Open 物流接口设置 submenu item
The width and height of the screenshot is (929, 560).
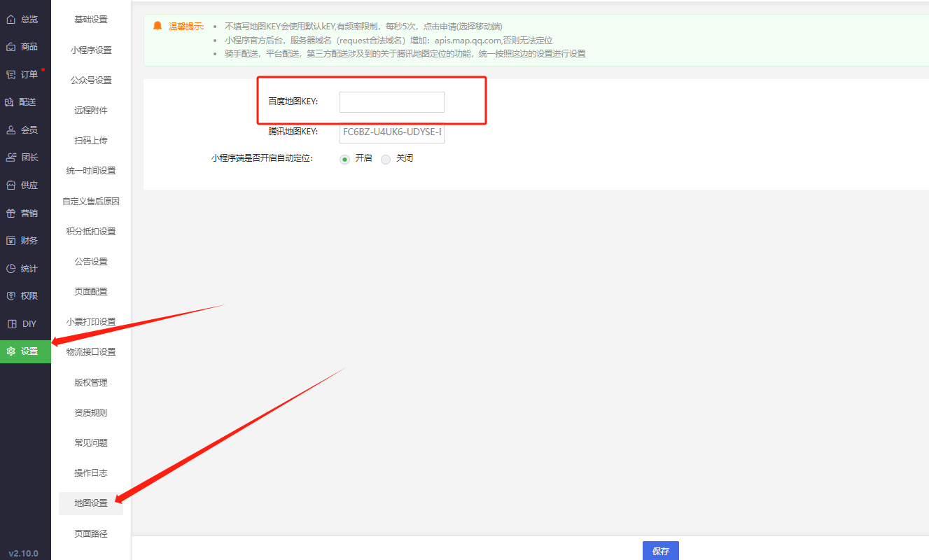pos(91,352)
